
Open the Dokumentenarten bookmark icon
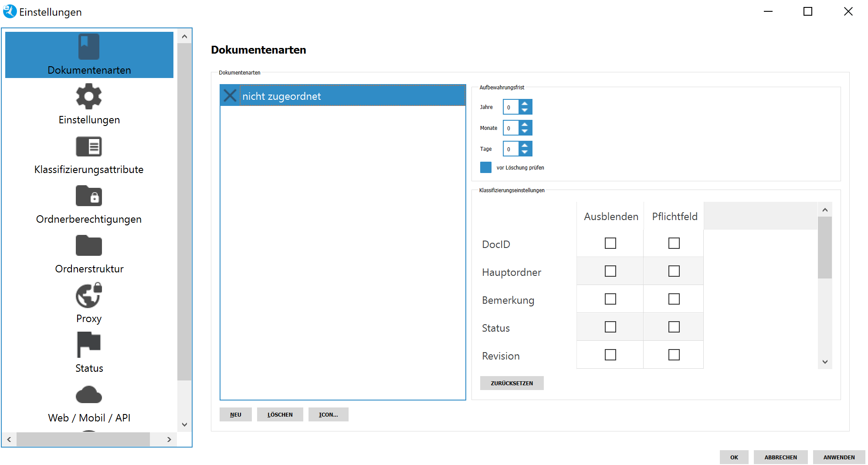88,47
